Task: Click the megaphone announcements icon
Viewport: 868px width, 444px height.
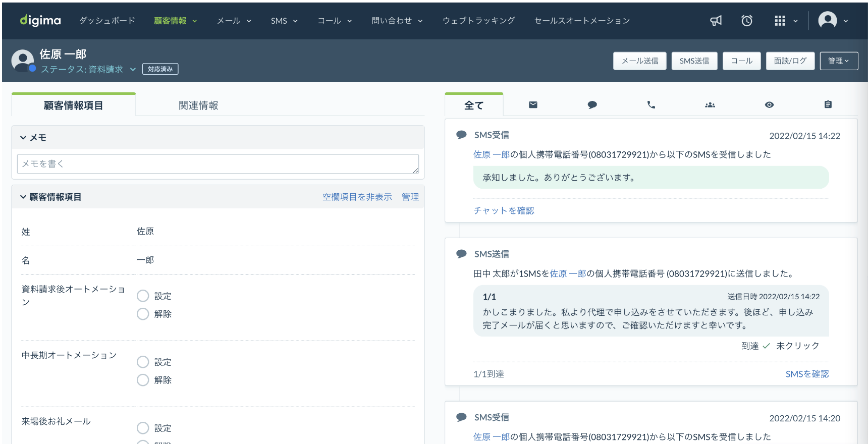Action: (x=716, y=21)
